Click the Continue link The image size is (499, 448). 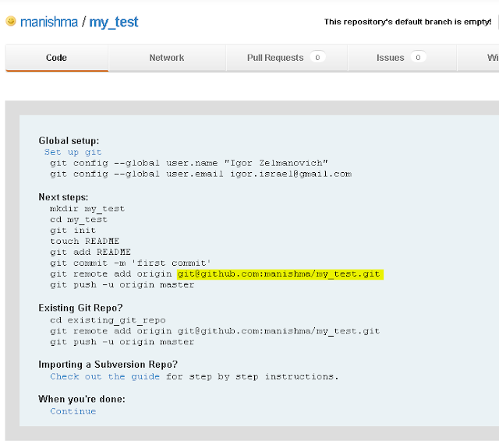(73, 411)
